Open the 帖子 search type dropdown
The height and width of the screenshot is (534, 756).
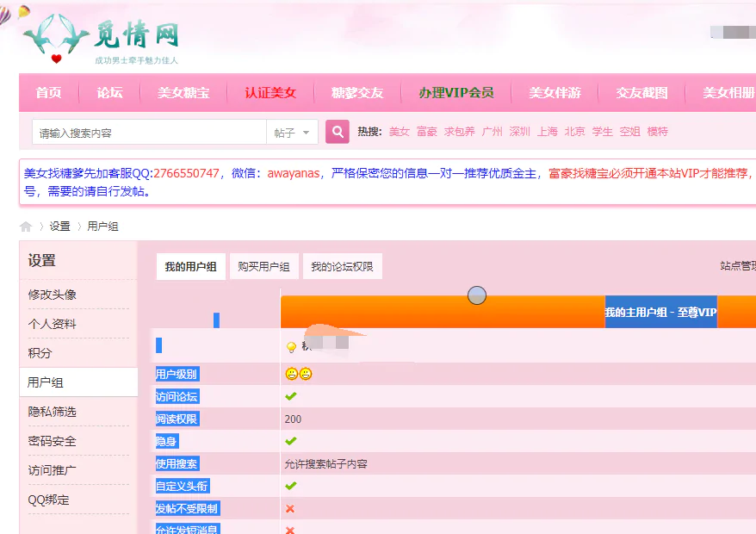coord(292,132)
